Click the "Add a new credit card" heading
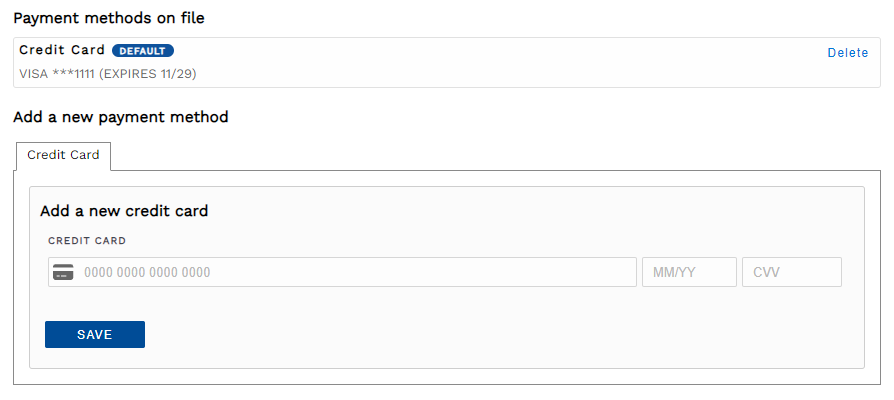The width and height of the screenshot is (894, 400). pos(124,211)
